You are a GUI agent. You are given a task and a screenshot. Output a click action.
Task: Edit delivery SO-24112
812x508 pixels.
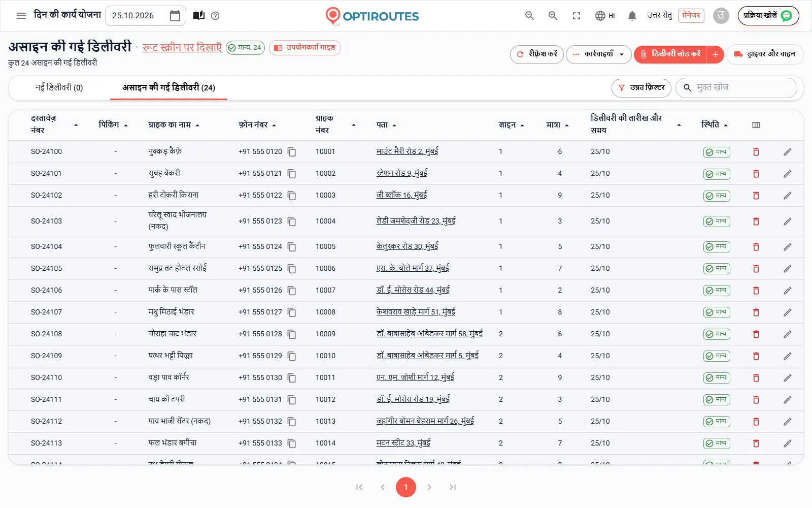(788, 422)
